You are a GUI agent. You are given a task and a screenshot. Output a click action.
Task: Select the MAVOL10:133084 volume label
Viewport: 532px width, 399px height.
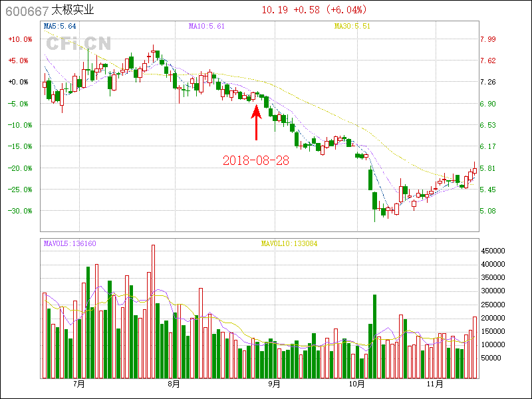coord(289,243)
